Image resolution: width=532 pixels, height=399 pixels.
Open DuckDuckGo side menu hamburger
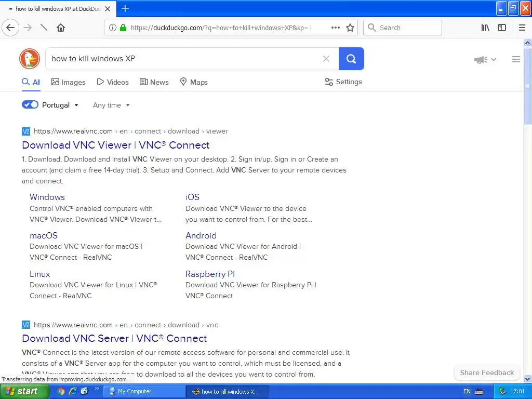tap(516, 59)
